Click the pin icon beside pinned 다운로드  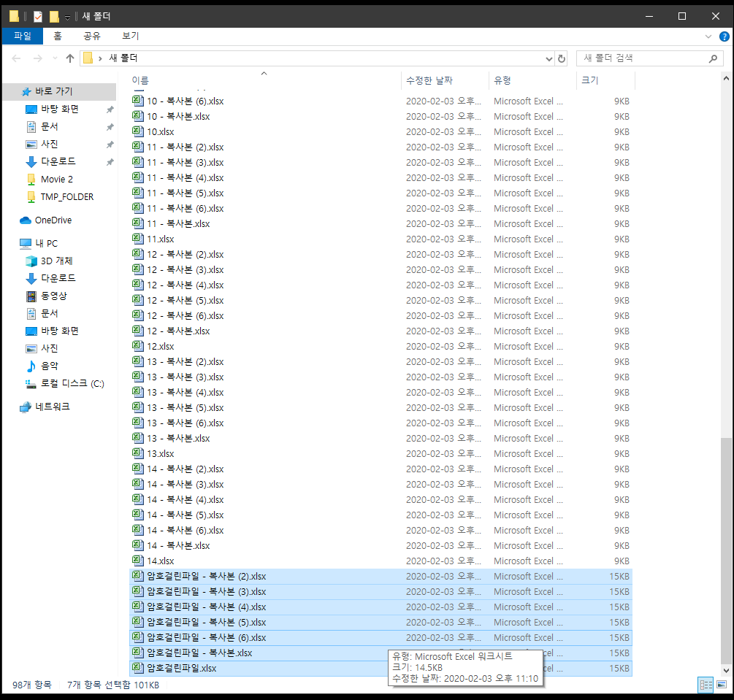[x=110, y=162]
